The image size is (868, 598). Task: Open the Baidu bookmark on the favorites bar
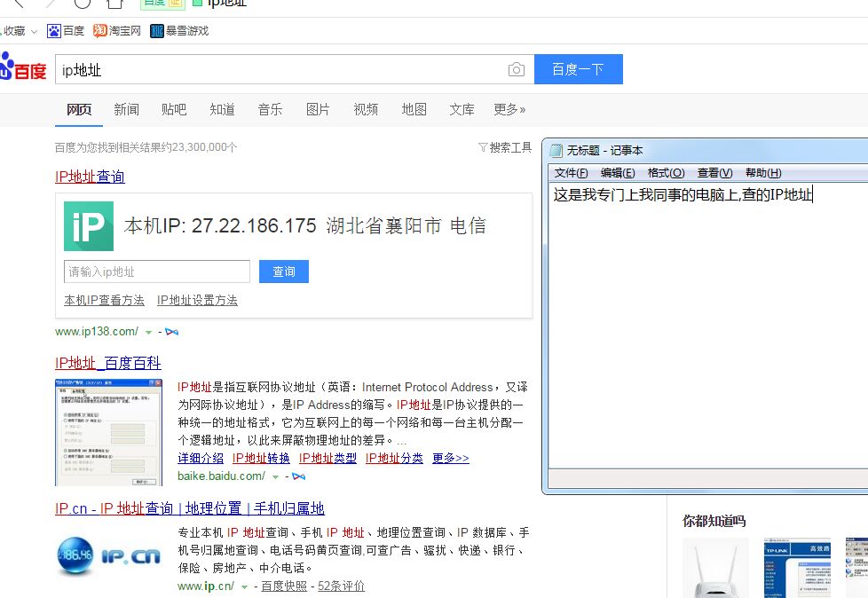point(66,29)
